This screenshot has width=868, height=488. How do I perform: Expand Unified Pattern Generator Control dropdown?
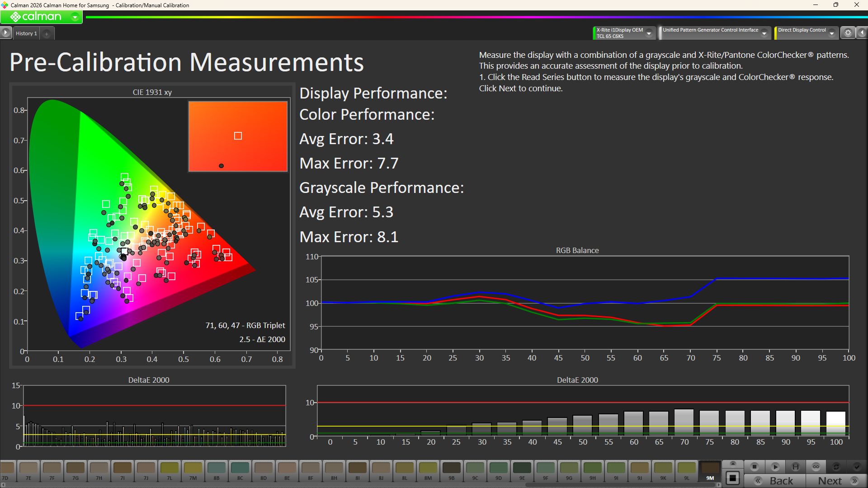click(x=764, y=33)
